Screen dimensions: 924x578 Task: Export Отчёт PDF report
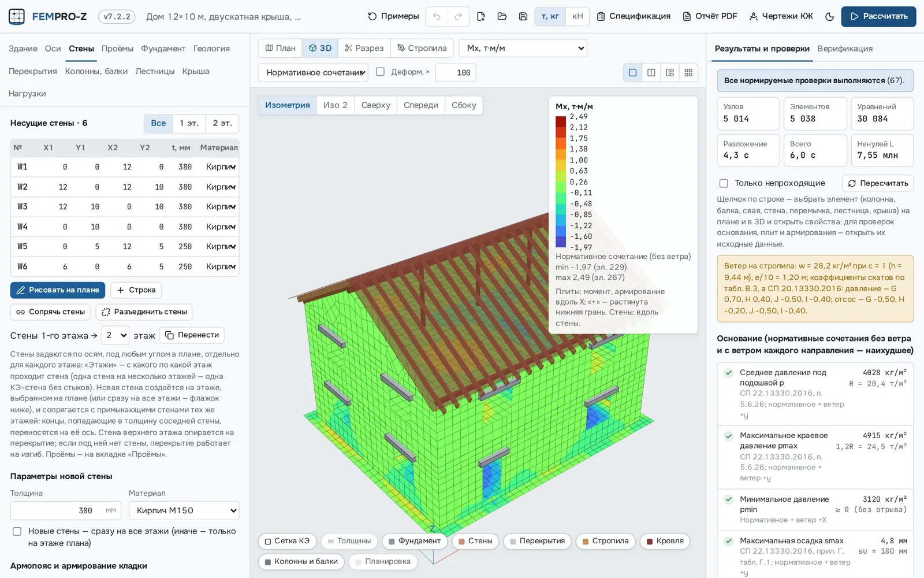710,17
